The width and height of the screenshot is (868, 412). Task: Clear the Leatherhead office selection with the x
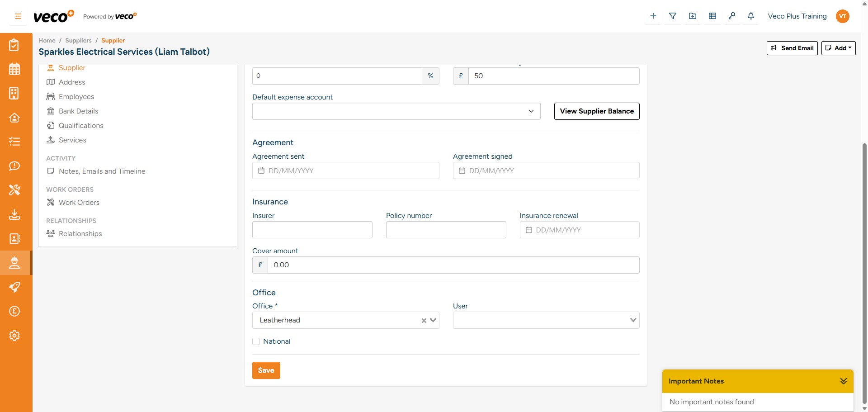[x=423, y=320]
